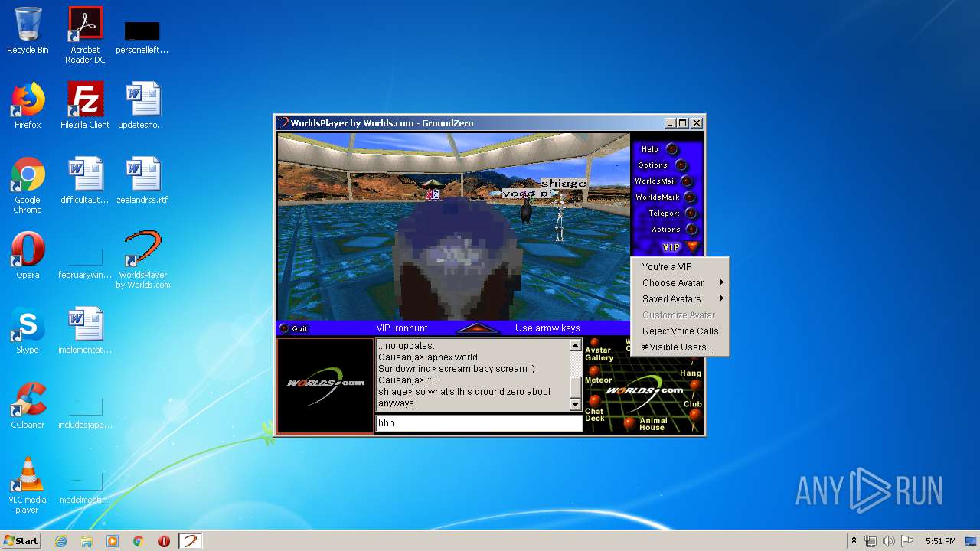980x551 pixels.
Task: Click chat line "Sundowning> scream baby scream ;)"
Action: (x=456, y=369)
